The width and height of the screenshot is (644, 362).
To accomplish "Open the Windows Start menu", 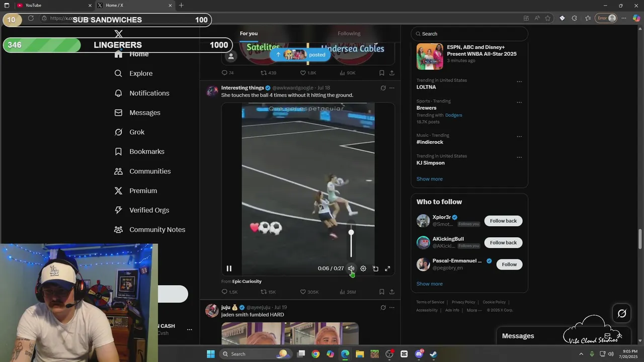I will click(x=211, y=354).
